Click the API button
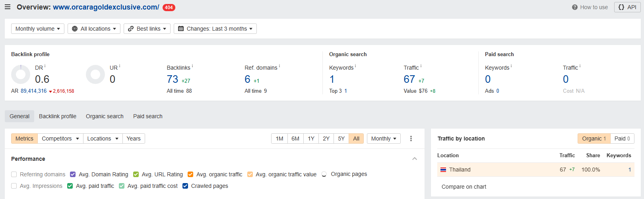 tap(627, 7)
